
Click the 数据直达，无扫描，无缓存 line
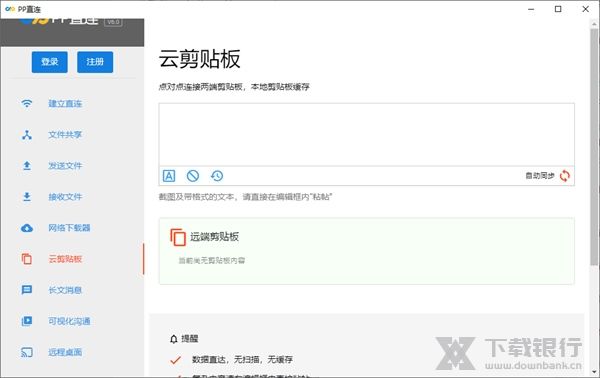pyautogui.click(x=242, y=360)
